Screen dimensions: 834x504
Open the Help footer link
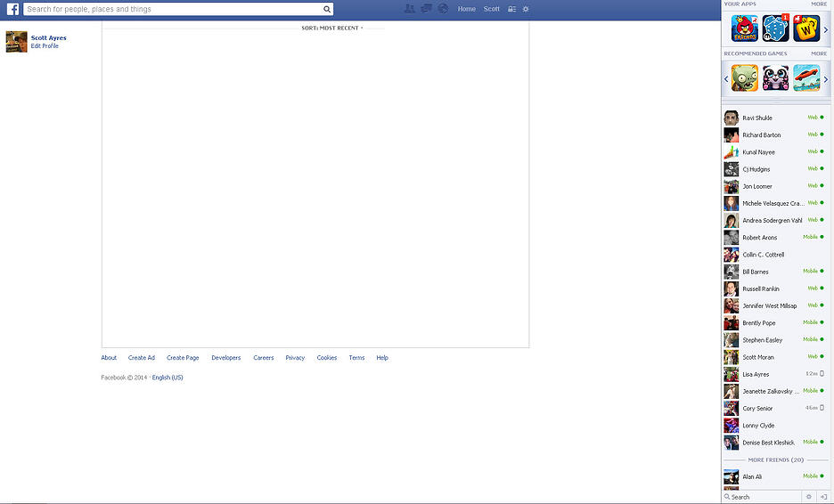click(382, 358)
